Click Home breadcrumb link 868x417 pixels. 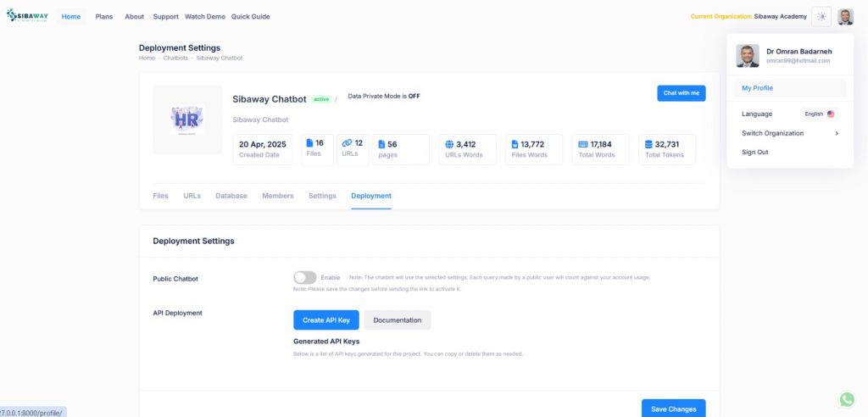click(147, 58)
